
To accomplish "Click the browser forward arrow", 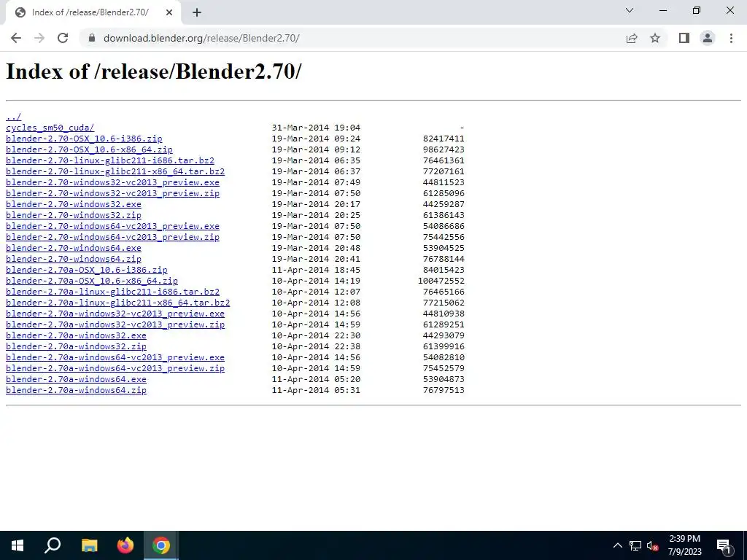I will 39,38.
